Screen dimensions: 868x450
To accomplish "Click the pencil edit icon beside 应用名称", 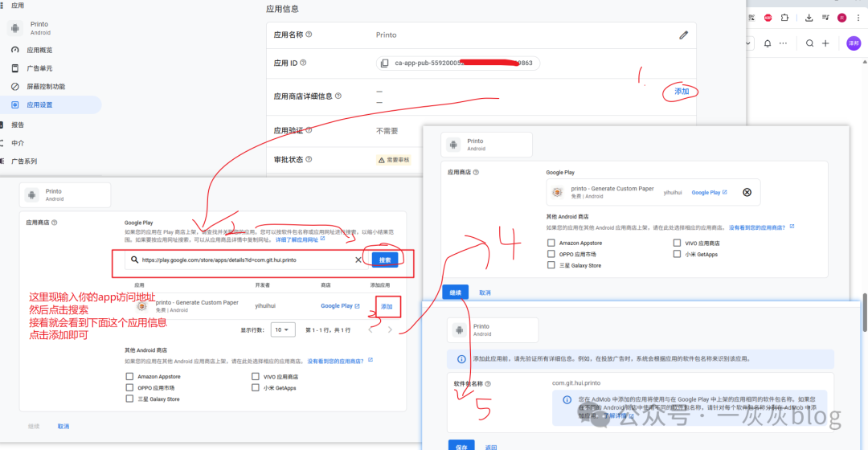I will click(684, 35).
